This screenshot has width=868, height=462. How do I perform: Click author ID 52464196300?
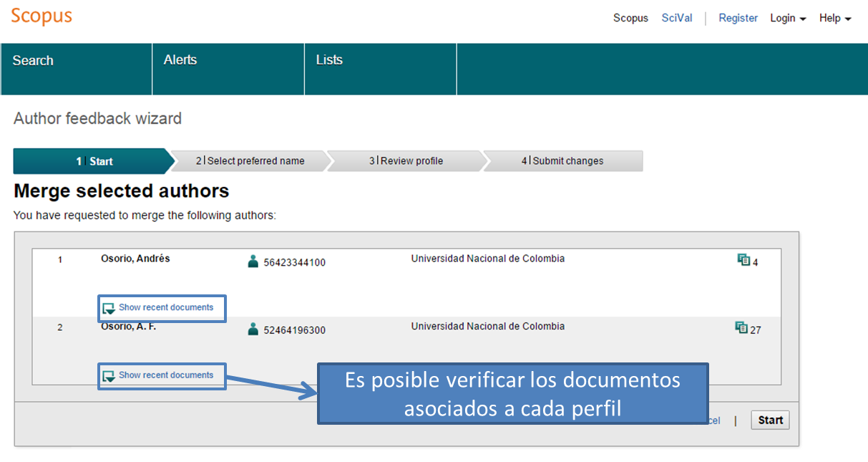294,331
